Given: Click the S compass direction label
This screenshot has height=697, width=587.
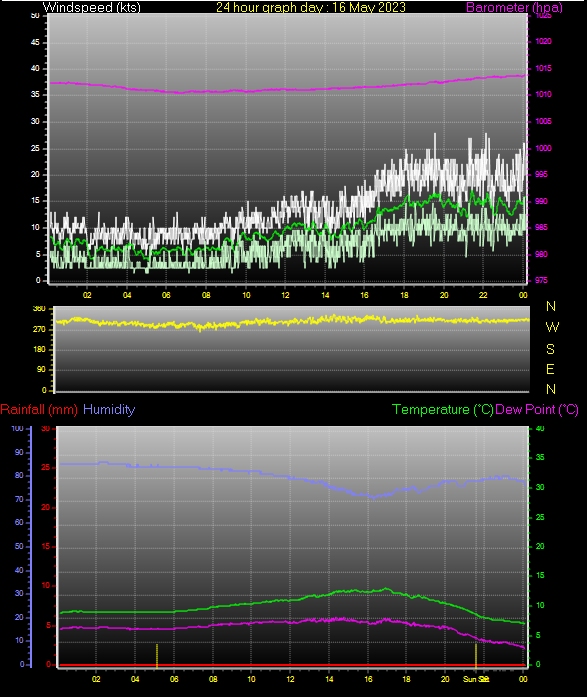Looking at the screenshot, I should point(550,349).
